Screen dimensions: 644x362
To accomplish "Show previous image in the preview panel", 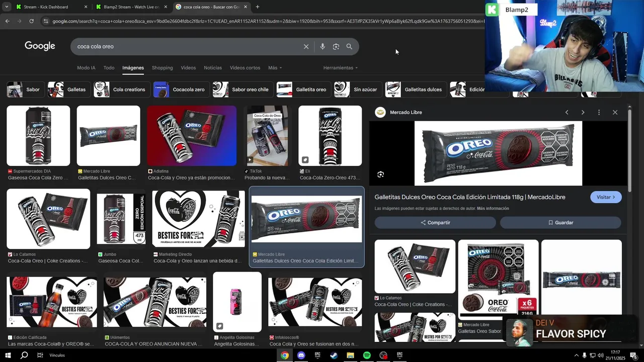I will 567,112.
